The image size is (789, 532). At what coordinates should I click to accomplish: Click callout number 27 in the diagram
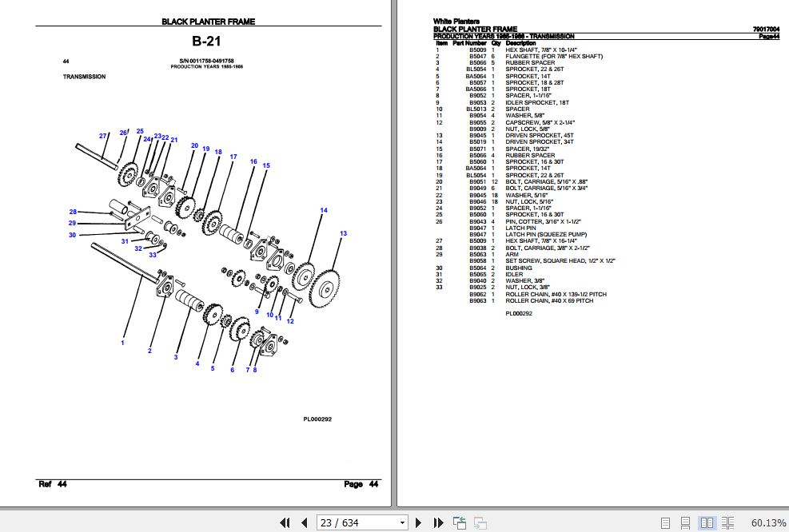[102, 136]
